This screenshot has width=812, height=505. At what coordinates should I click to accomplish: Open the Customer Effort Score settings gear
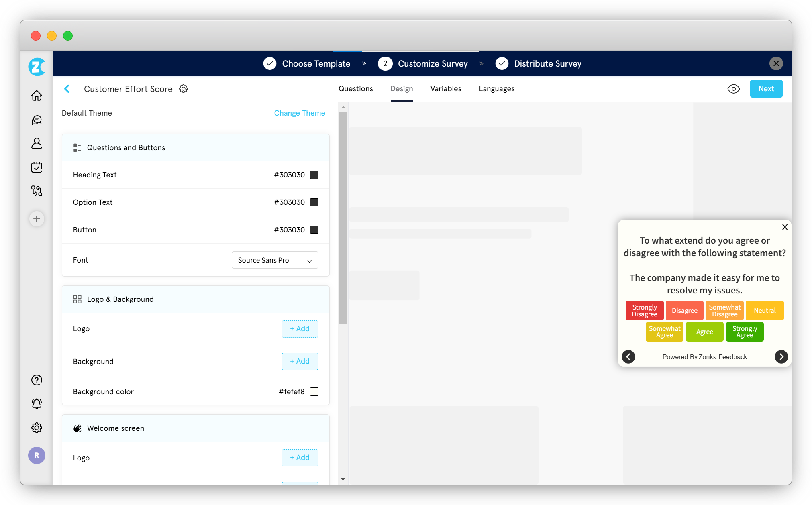point(184,89)
